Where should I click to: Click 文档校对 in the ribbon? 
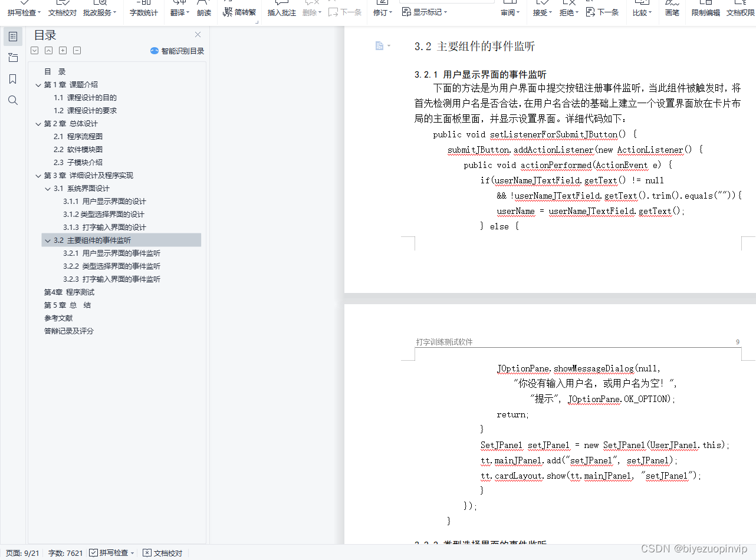63,12
